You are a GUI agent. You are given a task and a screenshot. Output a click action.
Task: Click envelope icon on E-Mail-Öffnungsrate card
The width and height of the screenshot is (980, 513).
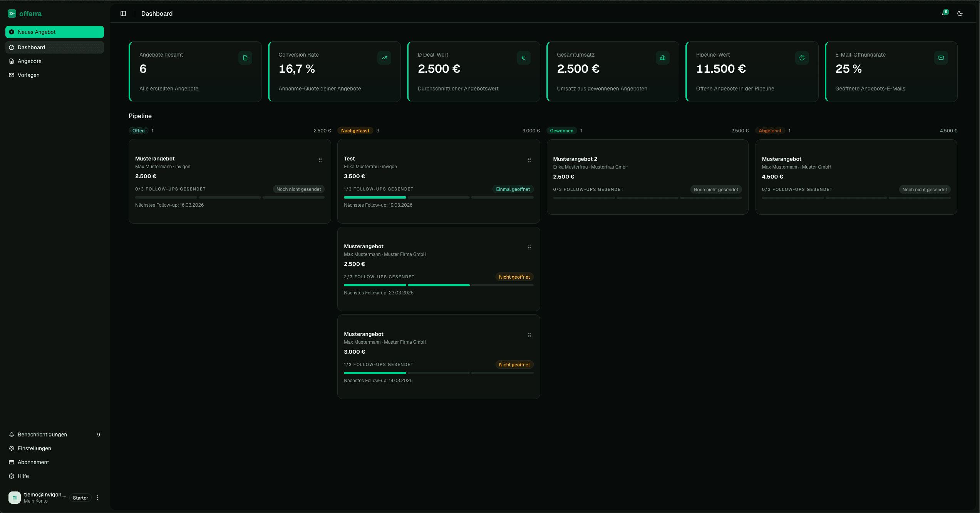click(x=941, y=58)
